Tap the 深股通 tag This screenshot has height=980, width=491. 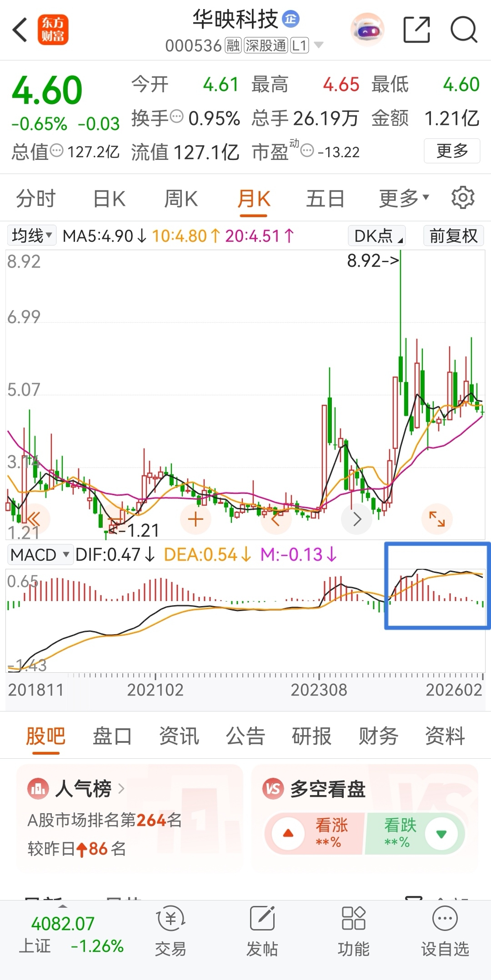pyautogui.click(x=266, y=45)
